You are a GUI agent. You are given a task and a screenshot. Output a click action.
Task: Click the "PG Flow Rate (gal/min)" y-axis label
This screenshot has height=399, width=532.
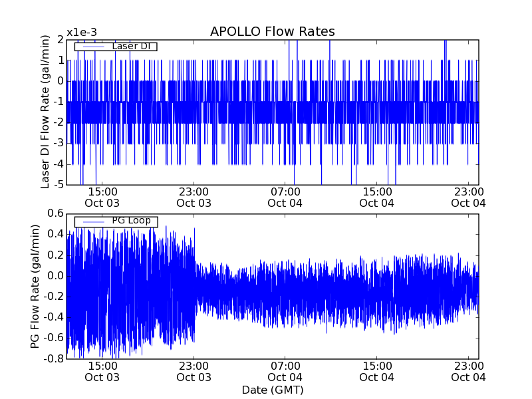[x=35, y=286]
